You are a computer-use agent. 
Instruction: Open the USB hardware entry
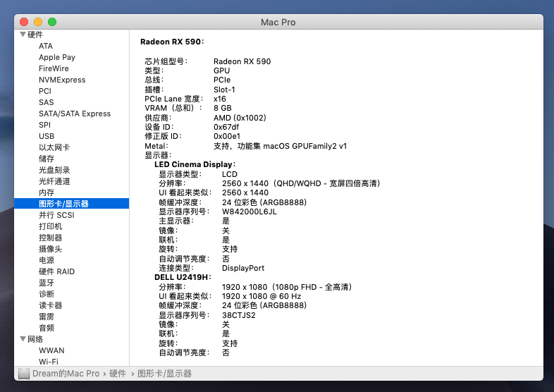[x=47, y=137]
